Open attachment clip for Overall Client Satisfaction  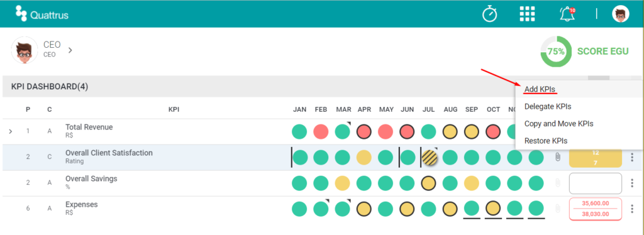coord(557,157)
